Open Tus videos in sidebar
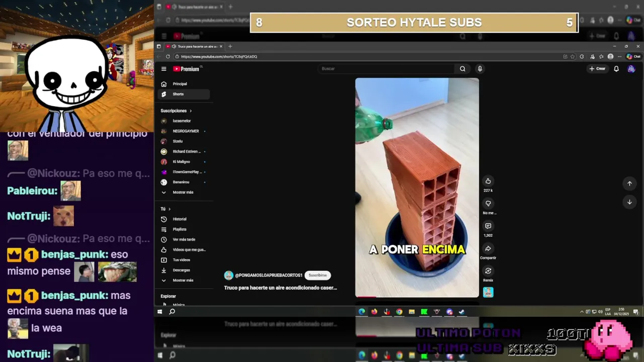Image resolution: width=644 pixels, height=362 pixels. tap(184, 260)
